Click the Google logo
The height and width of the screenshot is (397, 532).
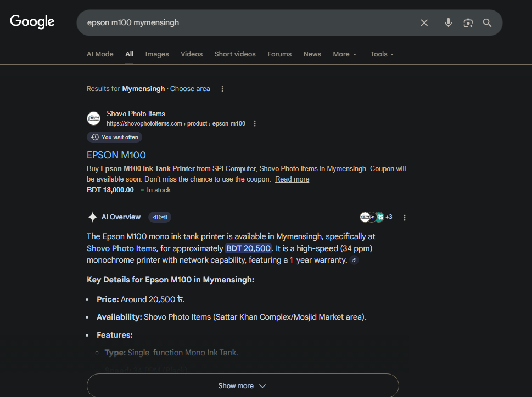click(32, 22)
